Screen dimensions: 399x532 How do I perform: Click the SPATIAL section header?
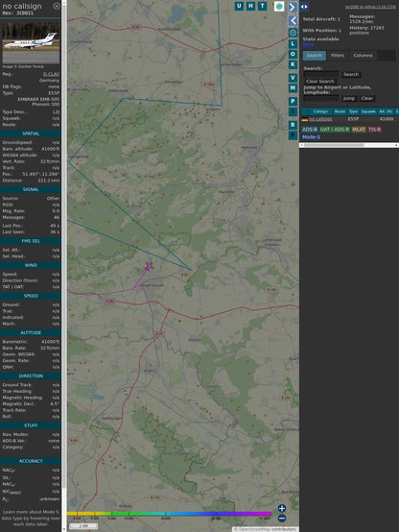(x=31, y=133)
